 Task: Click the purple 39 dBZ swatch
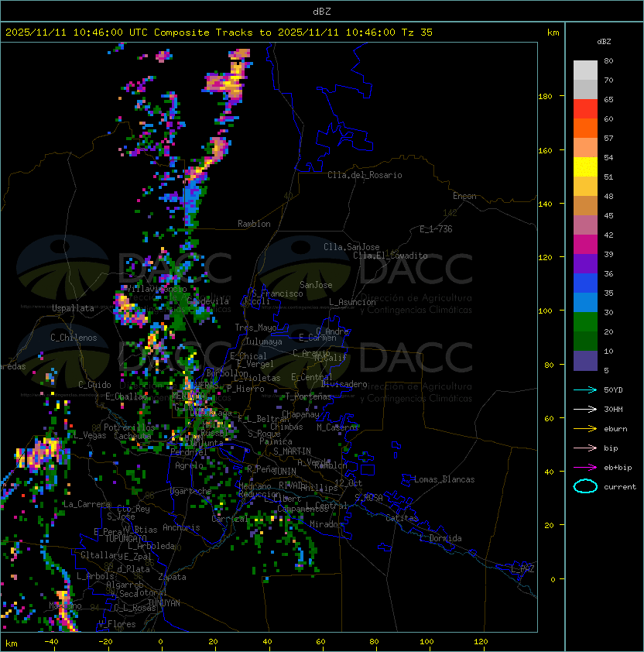point(585,264)
